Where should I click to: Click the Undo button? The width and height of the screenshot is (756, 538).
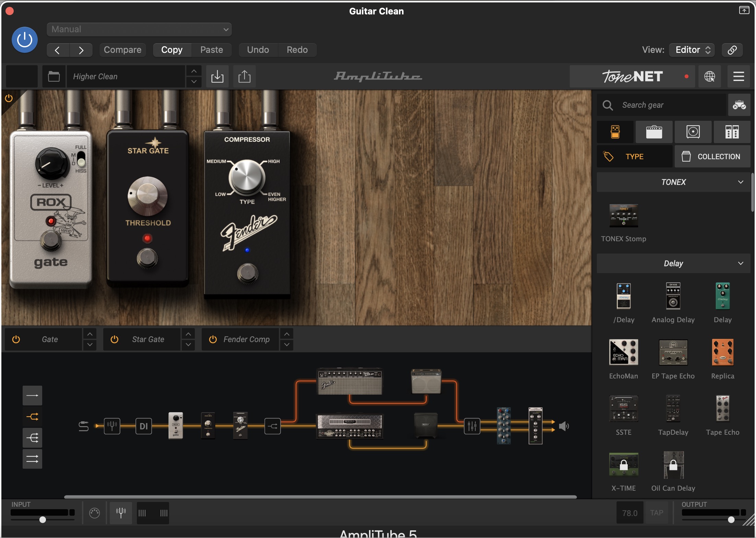tap(258, 50)
